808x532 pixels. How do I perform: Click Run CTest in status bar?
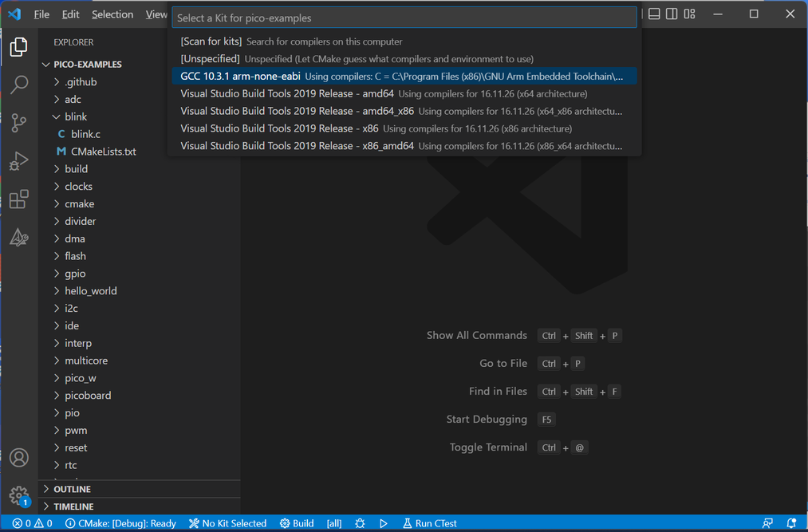430,523
